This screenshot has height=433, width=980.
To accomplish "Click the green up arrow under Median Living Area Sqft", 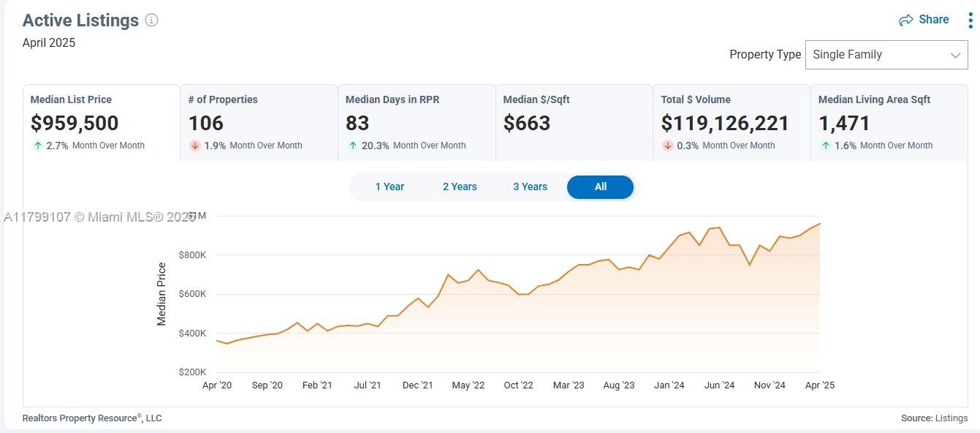I will click(x=825, y=146).
